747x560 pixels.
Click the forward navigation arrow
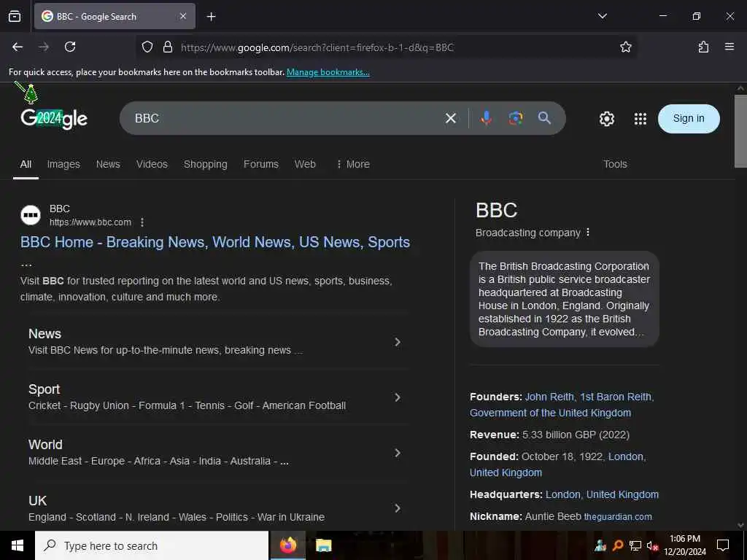point(44,47)
